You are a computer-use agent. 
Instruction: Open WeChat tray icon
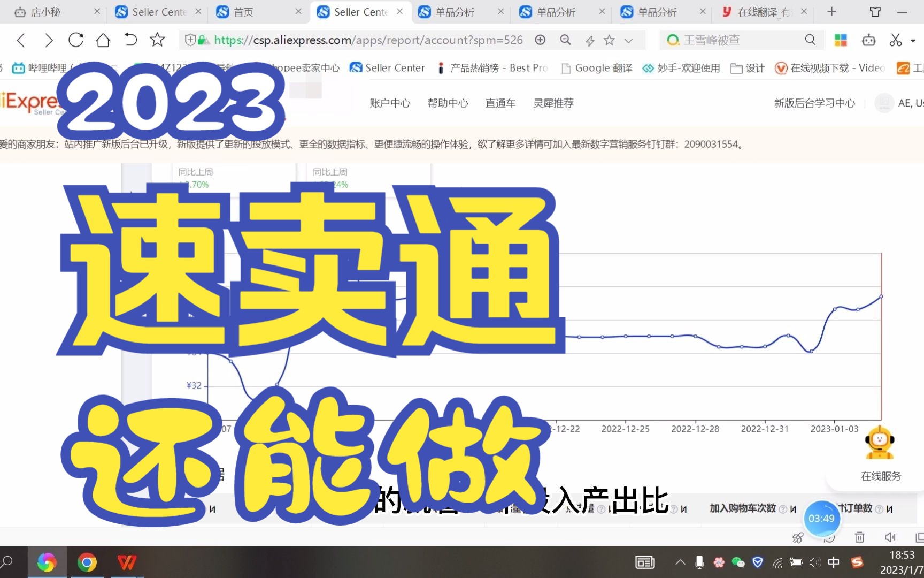(738, 562)
